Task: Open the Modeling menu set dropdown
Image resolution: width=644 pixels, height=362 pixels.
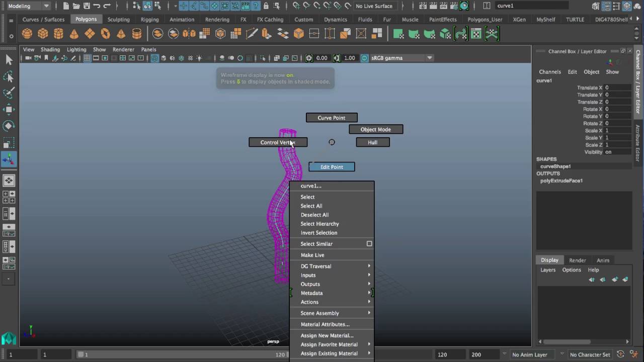Action: point(28,6)
